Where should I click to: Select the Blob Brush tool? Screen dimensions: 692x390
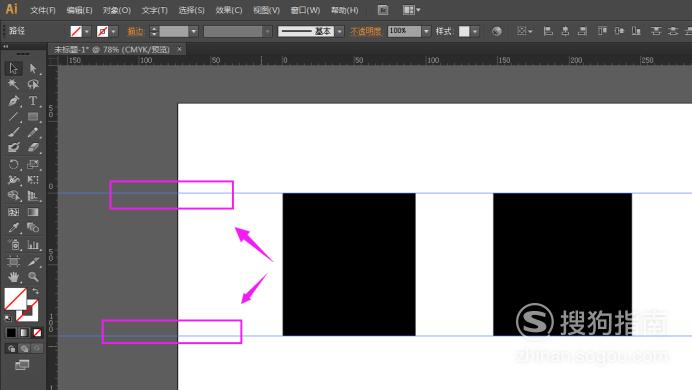pos(13,147)
